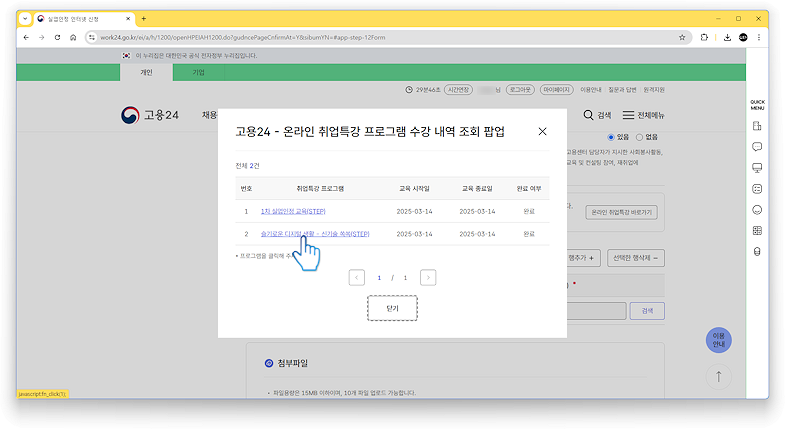
Task: Click the address bar URL
Action: click(x=243, y=37)
